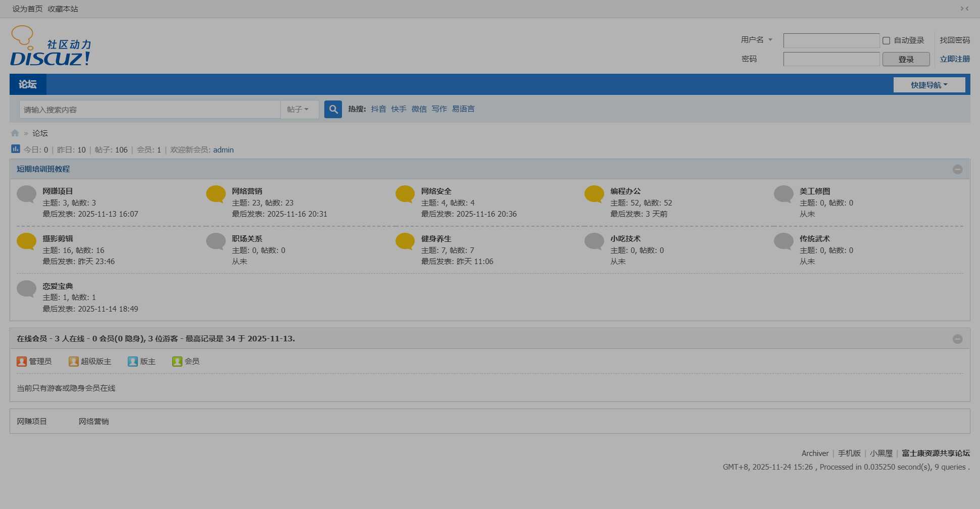The height and width of the screenshot is (509, 980).
Task: Collapse the 在线会员 section
Action: [957, 339]
